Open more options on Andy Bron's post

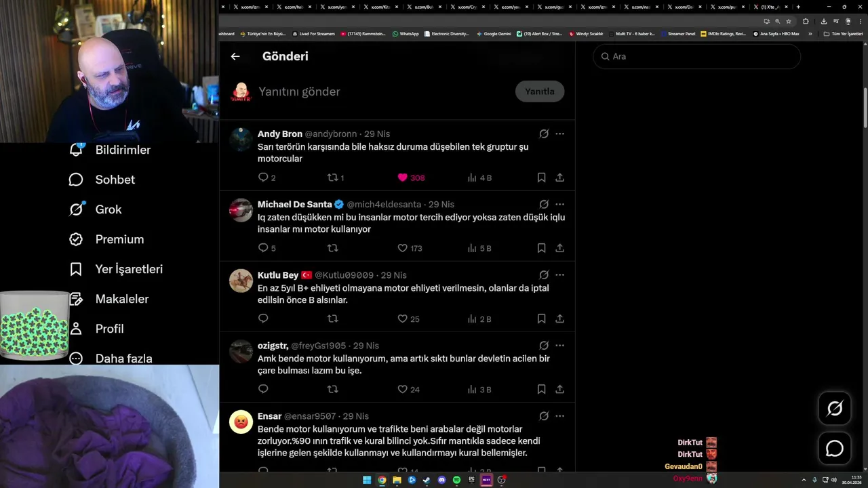(559, 134)
